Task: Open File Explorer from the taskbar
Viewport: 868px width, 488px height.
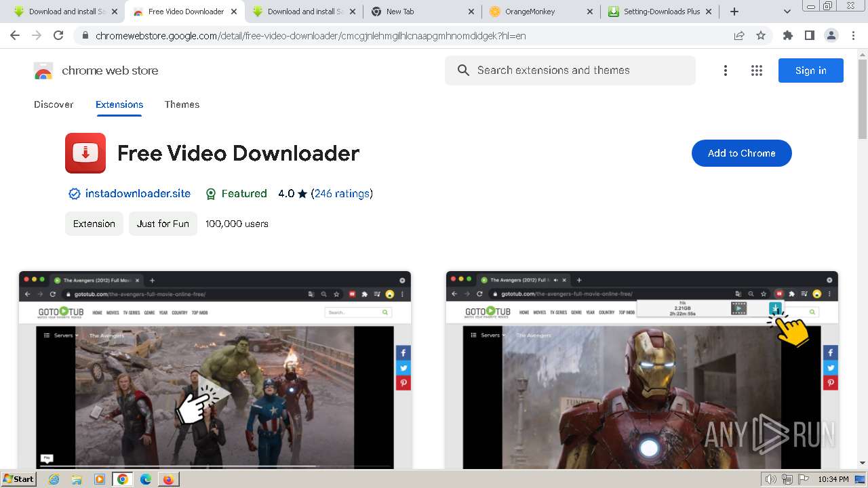Action: [77, 479]
